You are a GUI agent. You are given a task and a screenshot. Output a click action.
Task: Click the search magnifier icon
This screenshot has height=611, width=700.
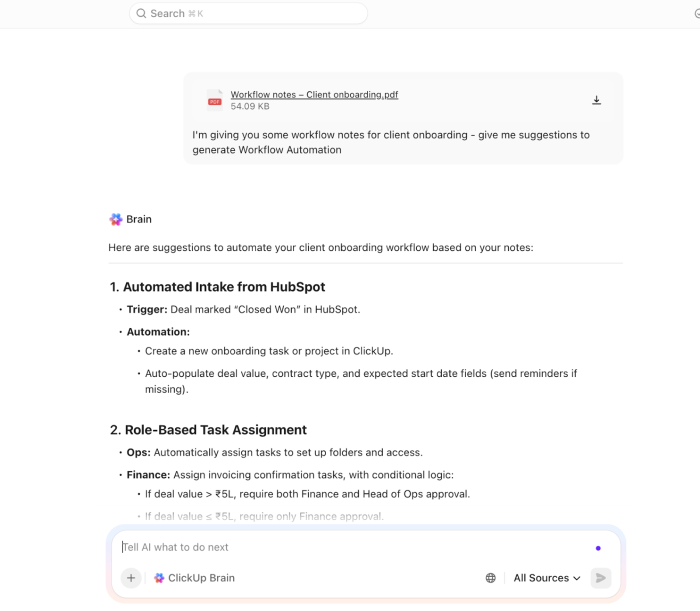click(x=141, y=13)
